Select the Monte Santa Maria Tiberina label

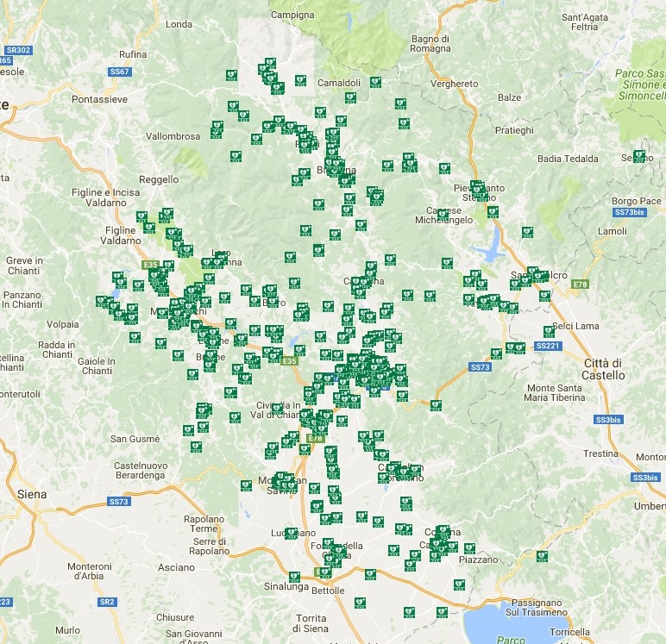pos(555,392)
